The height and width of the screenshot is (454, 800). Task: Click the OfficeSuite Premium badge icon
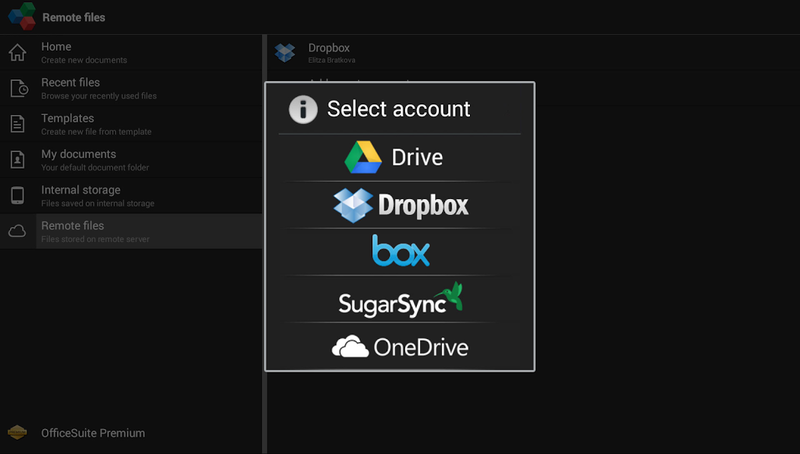point(17,433)
